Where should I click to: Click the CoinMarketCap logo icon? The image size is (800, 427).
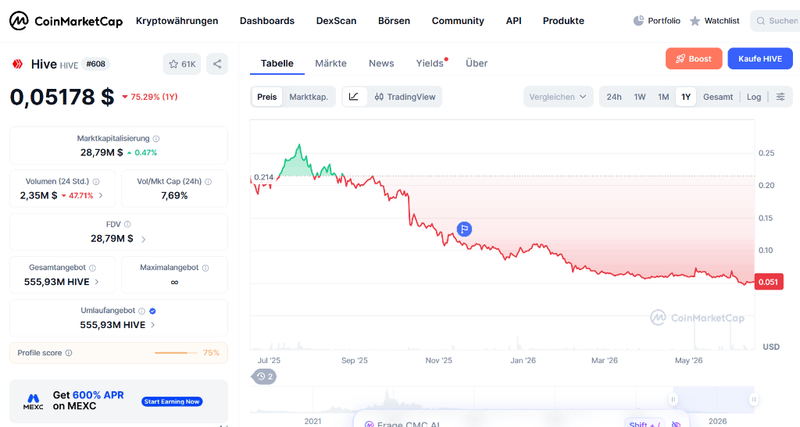[19, 21]
